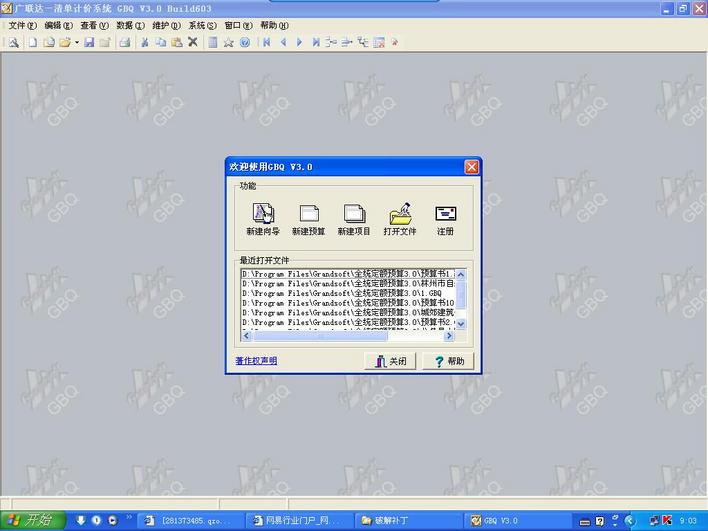The width and height of the screenshot is (708, 531).
Task: Click the vertical scrollbar thumb in recent files
Action: click(x=461, y=294)
